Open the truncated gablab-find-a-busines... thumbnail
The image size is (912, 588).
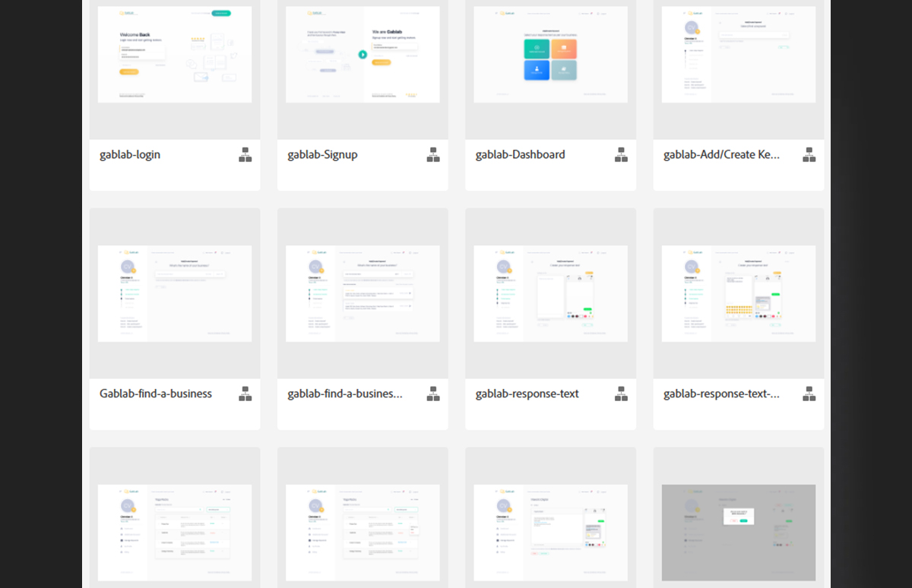[x=363, y=293]
